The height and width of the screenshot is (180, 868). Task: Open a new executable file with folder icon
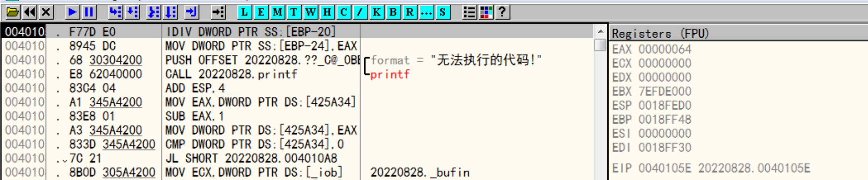12,12
